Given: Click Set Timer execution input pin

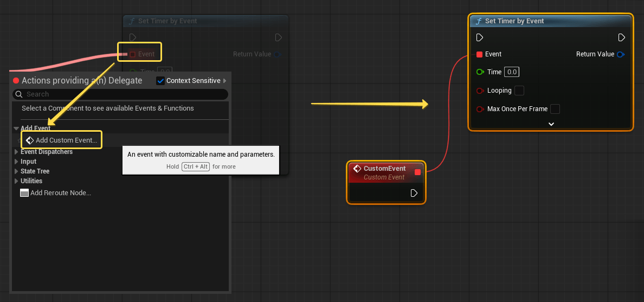Looking at the screenshot, I should coord(480,37).
